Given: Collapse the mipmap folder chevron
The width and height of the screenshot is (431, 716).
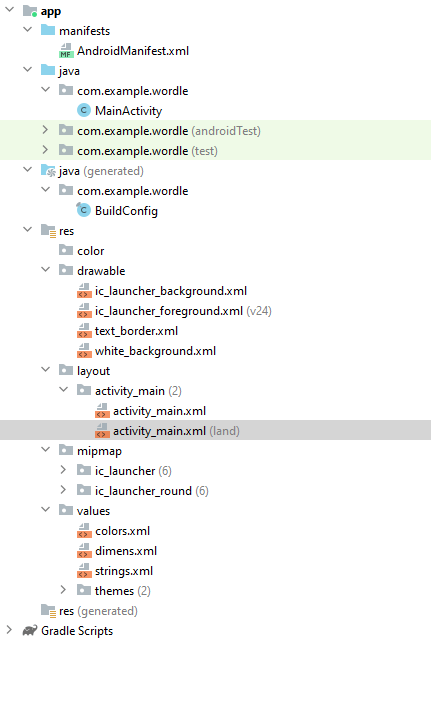Looking at the screenshot, I should 45,450.
